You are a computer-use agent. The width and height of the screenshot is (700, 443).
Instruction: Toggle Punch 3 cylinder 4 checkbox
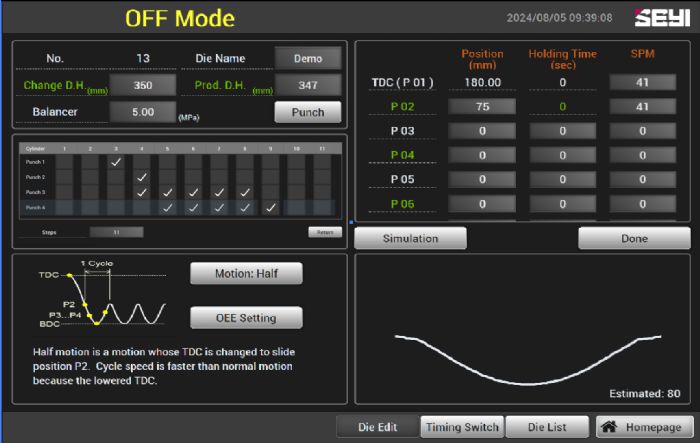coord(142,192)
